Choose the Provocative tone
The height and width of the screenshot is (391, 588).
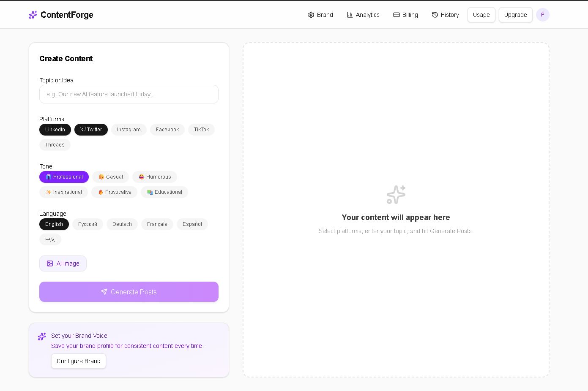pyautogui.click(x=114, y=192)
